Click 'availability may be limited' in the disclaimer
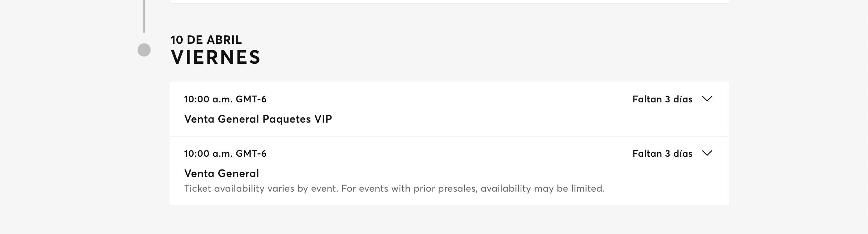 pyautogui.click(x=542, y=189)
